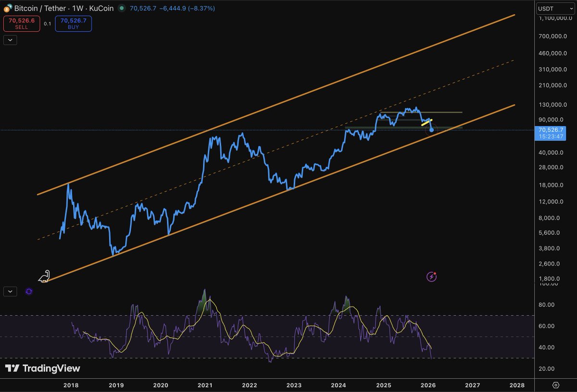Click the last price value 70,526.7 in the header
The height and width of the screenshot is (392, 577).
142,9
